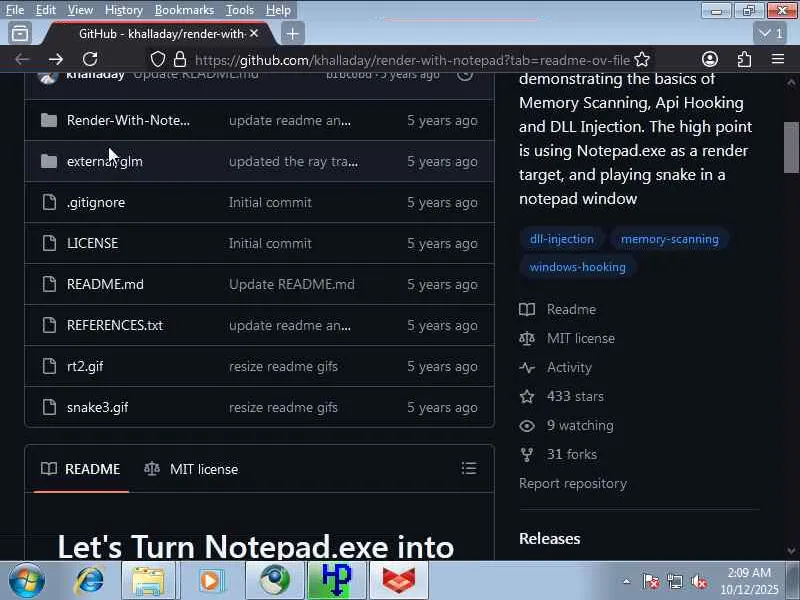Open the red fox taskbar app
The height and width of the screenshot is (600, 800).
[x=398, y=581]
